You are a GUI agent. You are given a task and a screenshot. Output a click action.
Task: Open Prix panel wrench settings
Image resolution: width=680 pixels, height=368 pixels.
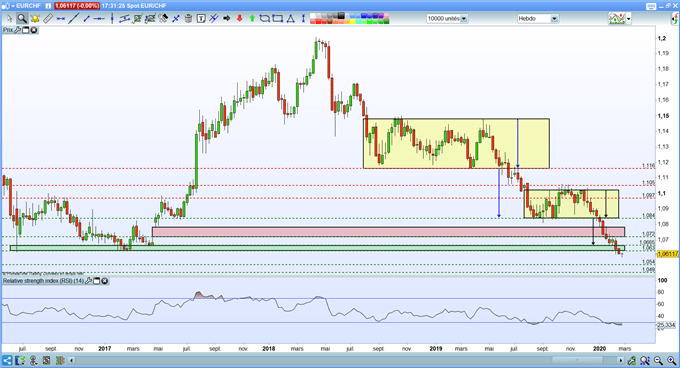point(18,30)
